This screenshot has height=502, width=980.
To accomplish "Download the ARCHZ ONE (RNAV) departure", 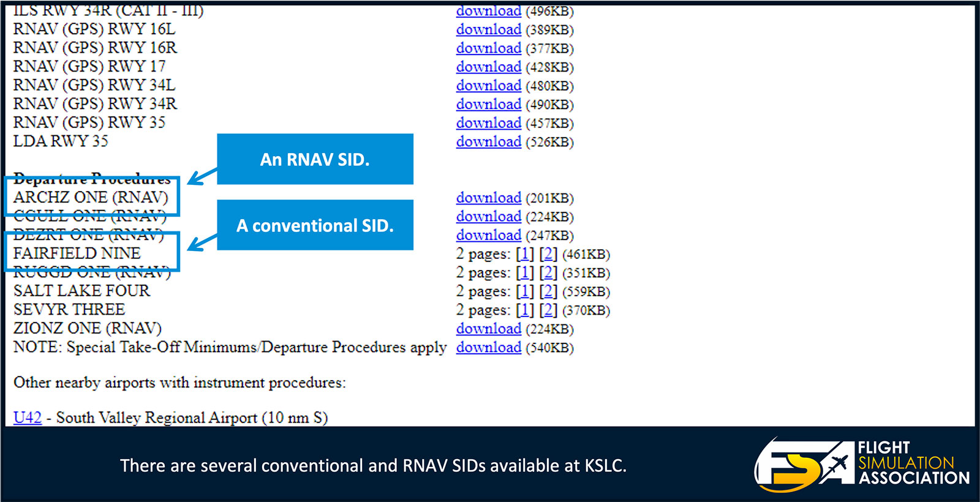I will pyautogui.click(x=488, y=198).
